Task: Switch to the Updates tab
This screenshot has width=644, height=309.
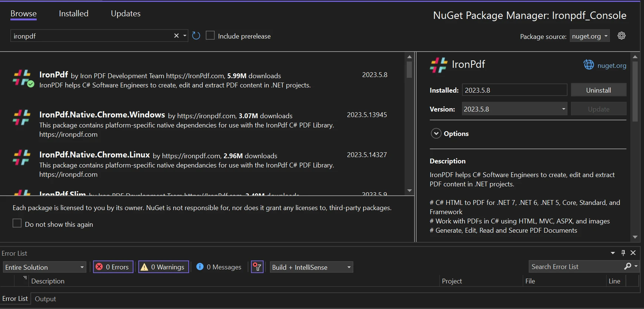Action: (126, 14)
